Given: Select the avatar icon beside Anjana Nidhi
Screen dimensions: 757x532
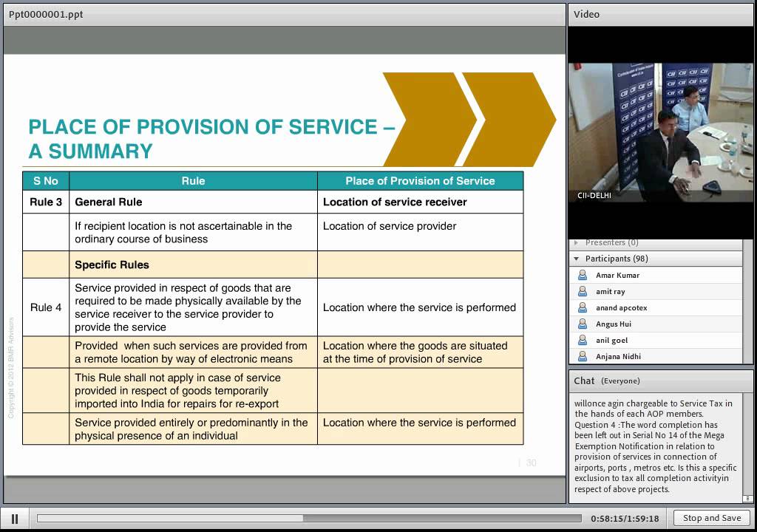Looking at the screenshot, I should tap(583, 356).
